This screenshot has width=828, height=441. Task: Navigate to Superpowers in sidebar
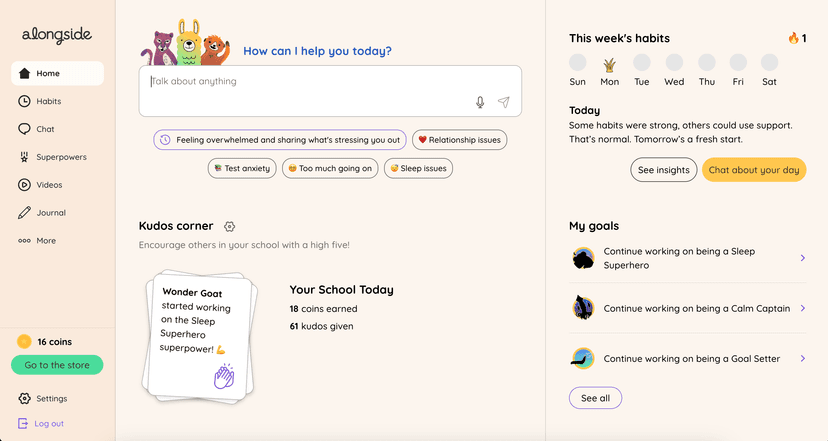(x=60, y=157)
